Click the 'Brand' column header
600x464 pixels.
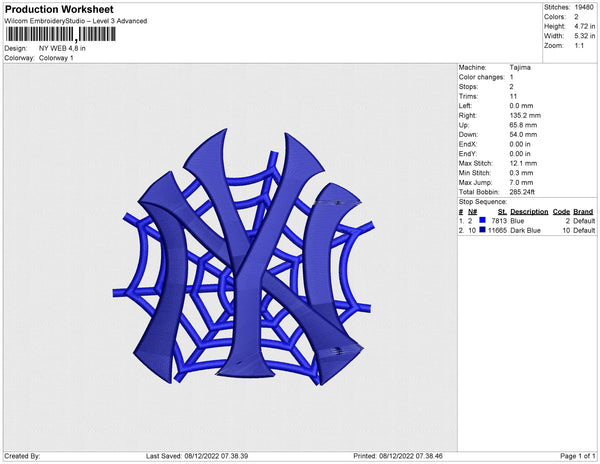click(x=583, y=212)
